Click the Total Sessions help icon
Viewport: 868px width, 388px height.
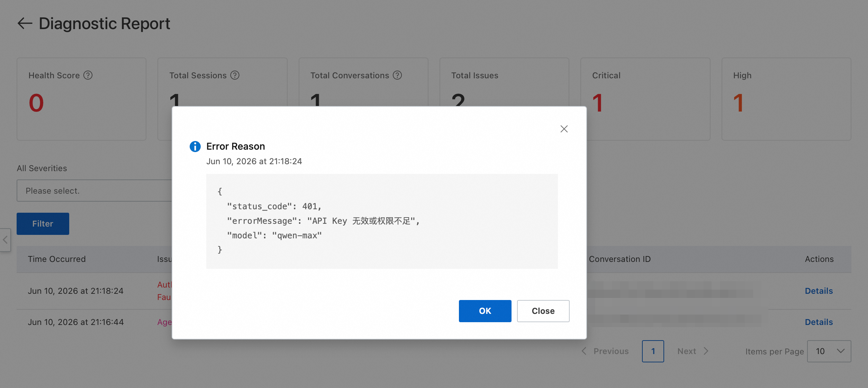point(235,75)
